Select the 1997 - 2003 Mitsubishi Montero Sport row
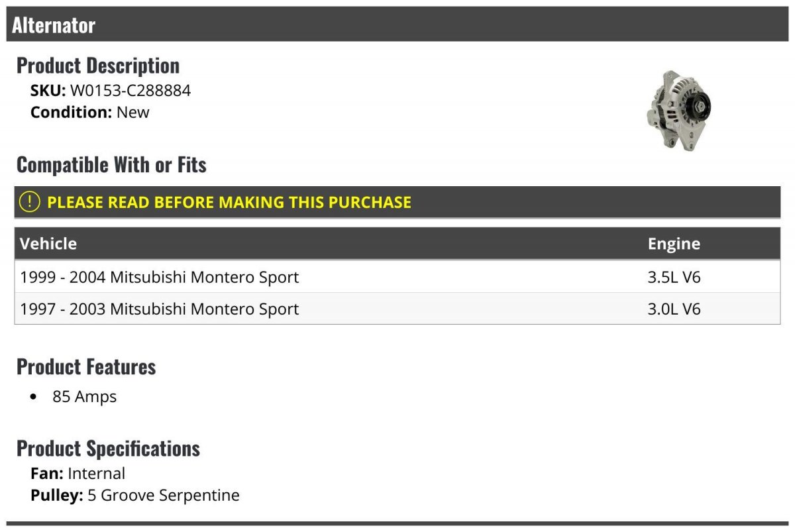795x532 pixels. (x=160, y=309)
